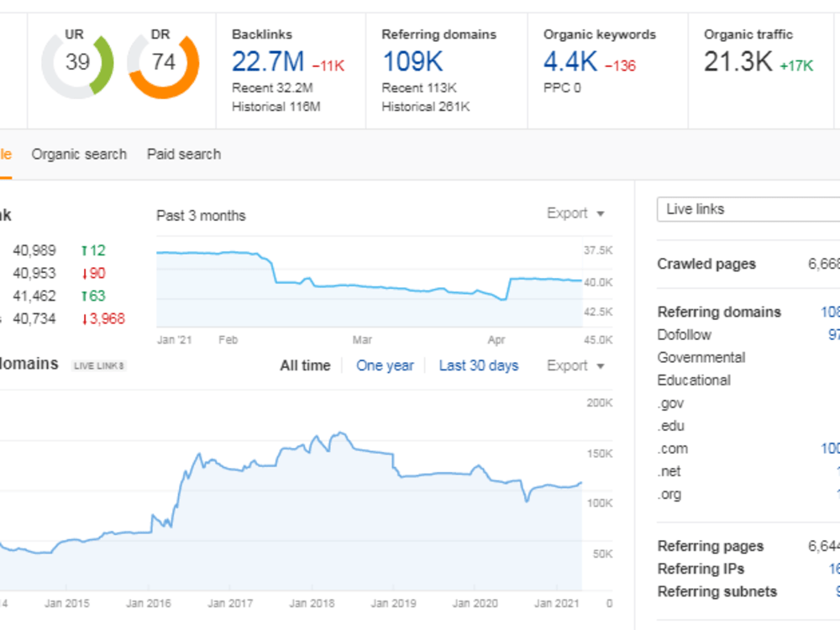
Task: Click the Educational row label
Action: [694, 381]
